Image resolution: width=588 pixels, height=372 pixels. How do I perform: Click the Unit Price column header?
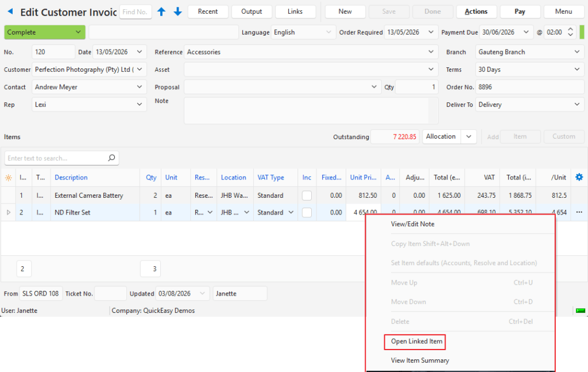tap(363, 178)
